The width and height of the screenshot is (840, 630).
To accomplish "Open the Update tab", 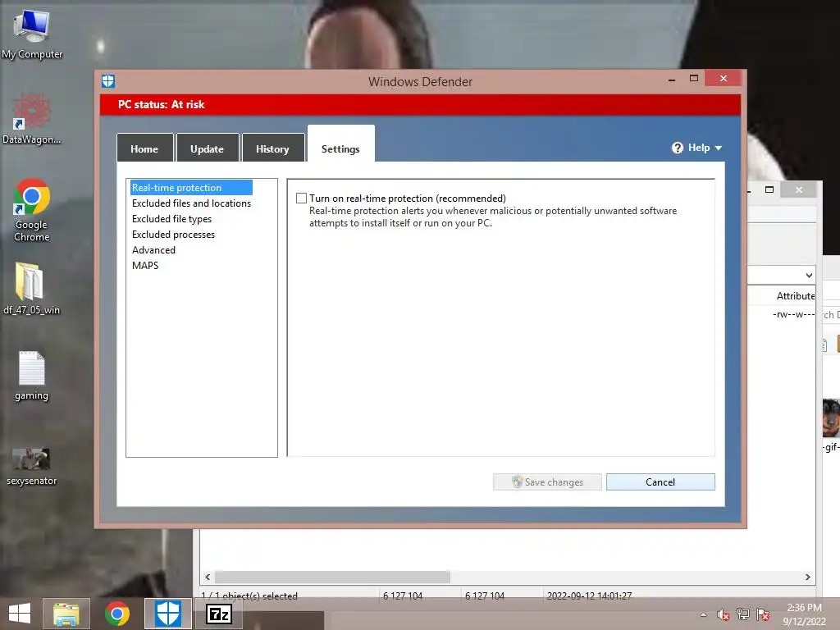I will (208, 148).
